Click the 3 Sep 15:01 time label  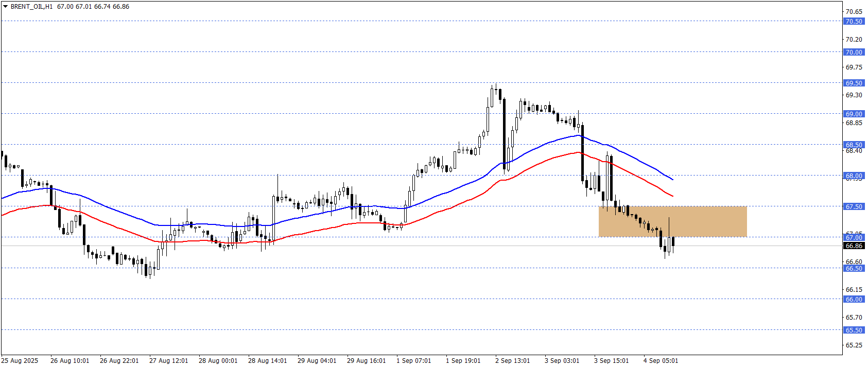pos(611,360)
